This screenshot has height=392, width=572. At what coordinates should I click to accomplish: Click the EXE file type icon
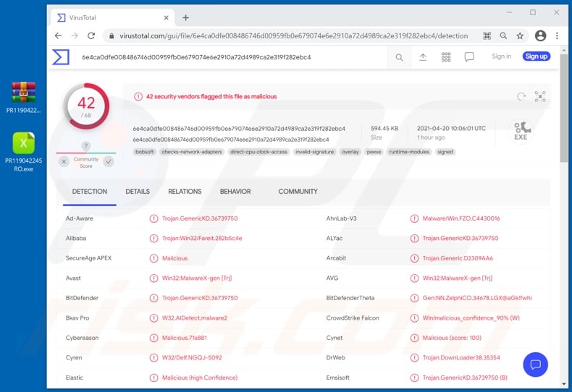coord(521,131)
